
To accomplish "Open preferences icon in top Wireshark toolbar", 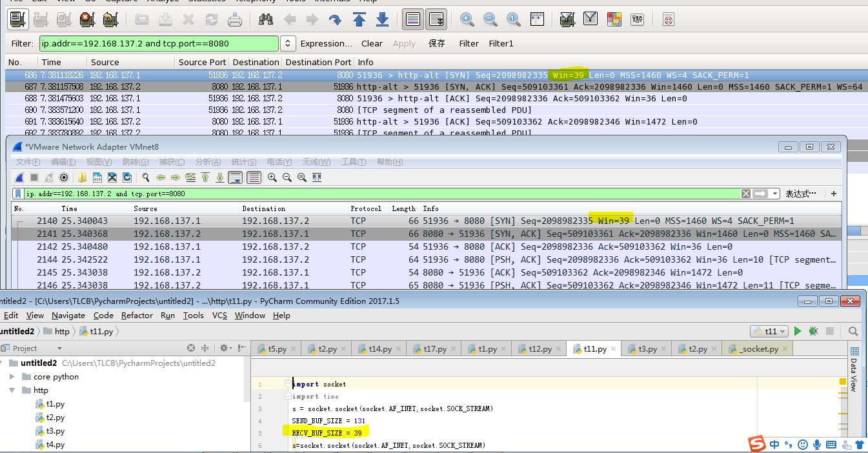I will point(637,19).
